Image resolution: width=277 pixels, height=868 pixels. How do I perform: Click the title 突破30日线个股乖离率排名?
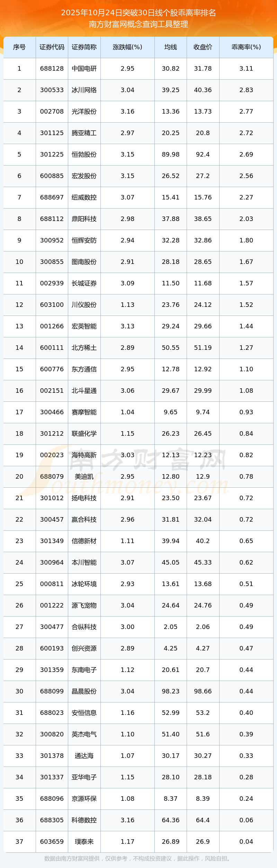(x=169, y=13)
